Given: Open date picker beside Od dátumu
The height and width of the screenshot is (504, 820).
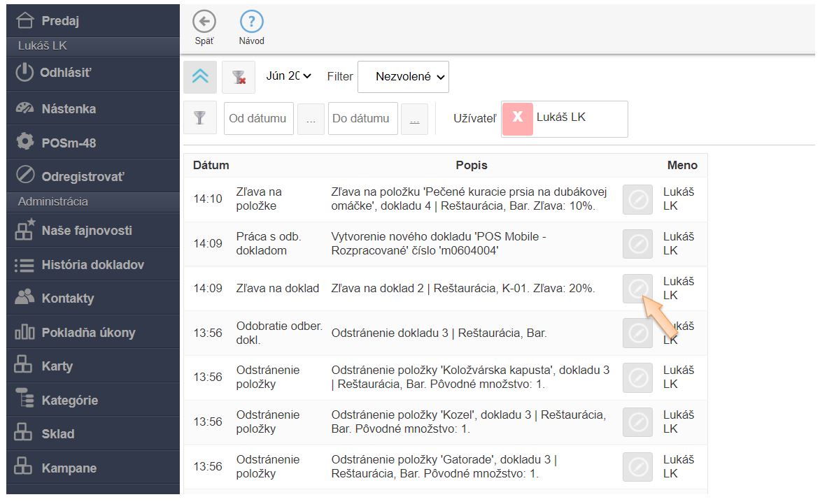Looking at the screenshot, I should (311, 119).
